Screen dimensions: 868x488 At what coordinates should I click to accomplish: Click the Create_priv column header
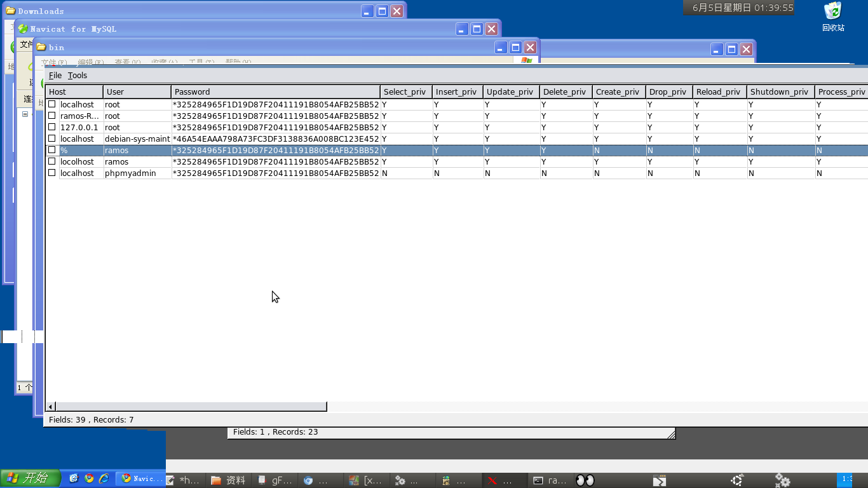(619, 91)
